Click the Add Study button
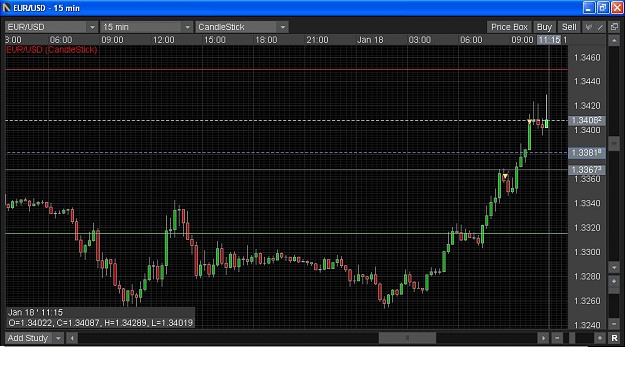625x366 pixels. coord(28,338)
